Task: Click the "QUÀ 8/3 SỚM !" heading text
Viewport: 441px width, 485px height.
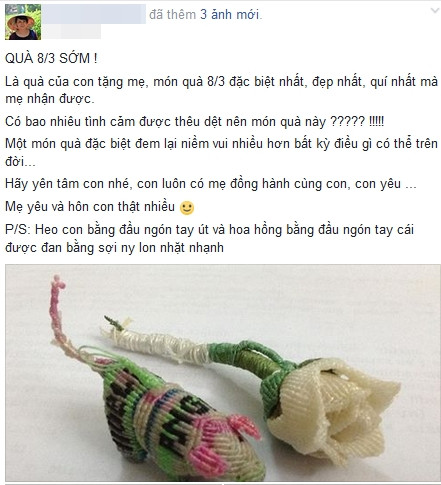Action: tap(51, 59)
